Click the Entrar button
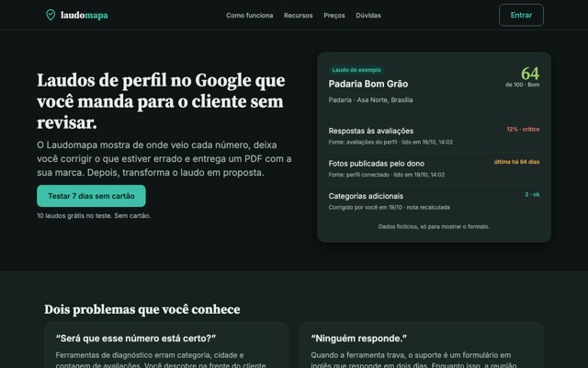 521,15
